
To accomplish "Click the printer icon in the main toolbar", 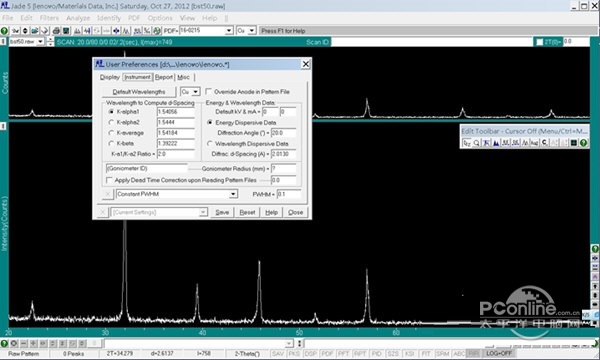I will tap(56, 31).
